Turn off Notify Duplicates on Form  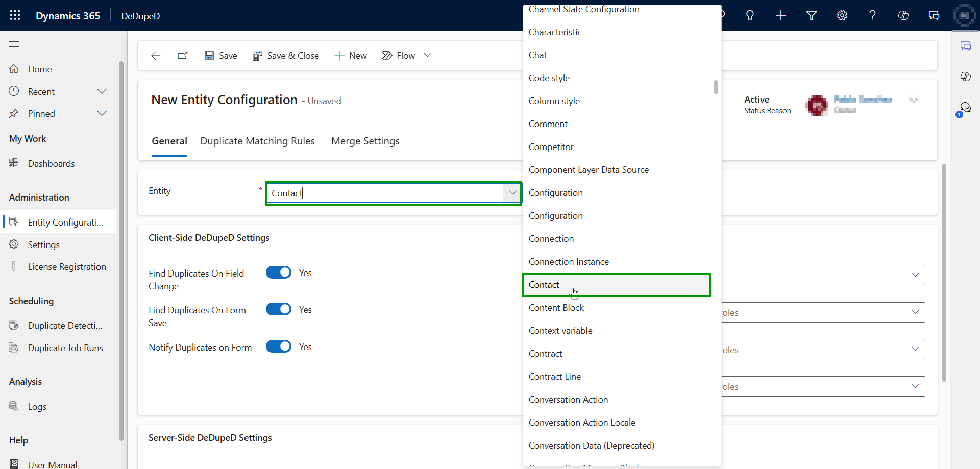[x=279, y=347]
